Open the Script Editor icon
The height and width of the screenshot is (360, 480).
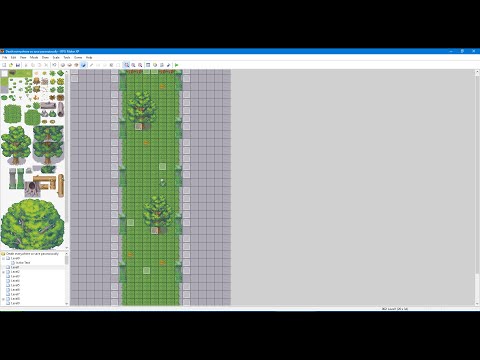161,65
